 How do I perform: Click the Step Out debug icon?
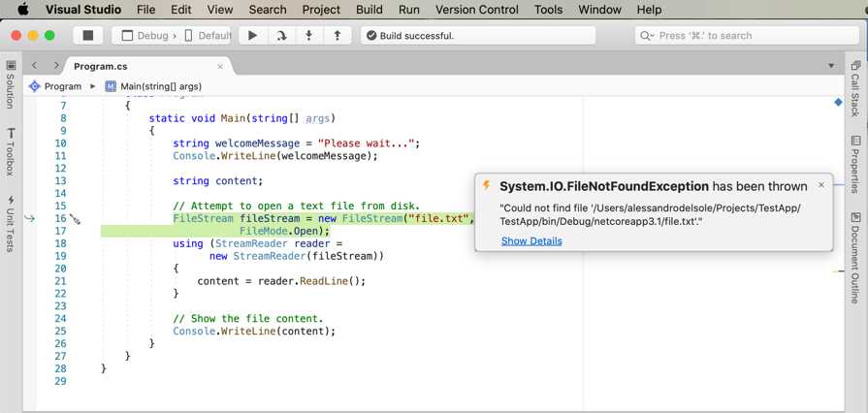pos(338,36)
